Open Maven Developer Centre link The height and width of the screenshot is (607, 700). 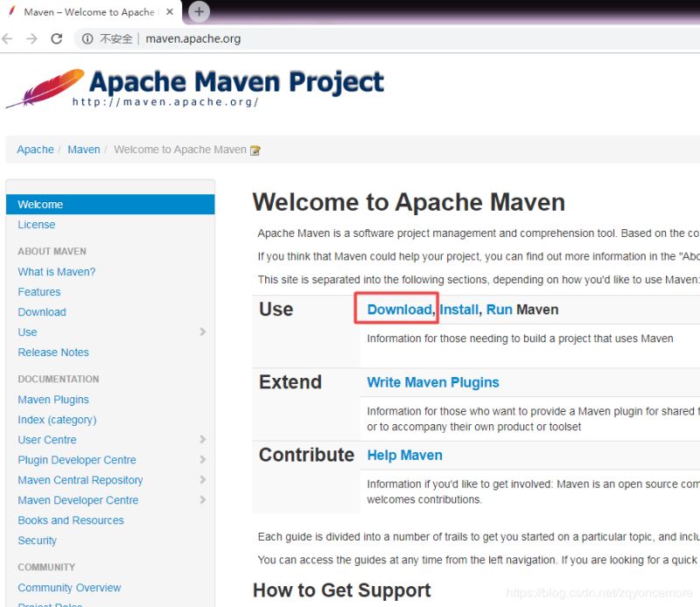coord(78,500)
